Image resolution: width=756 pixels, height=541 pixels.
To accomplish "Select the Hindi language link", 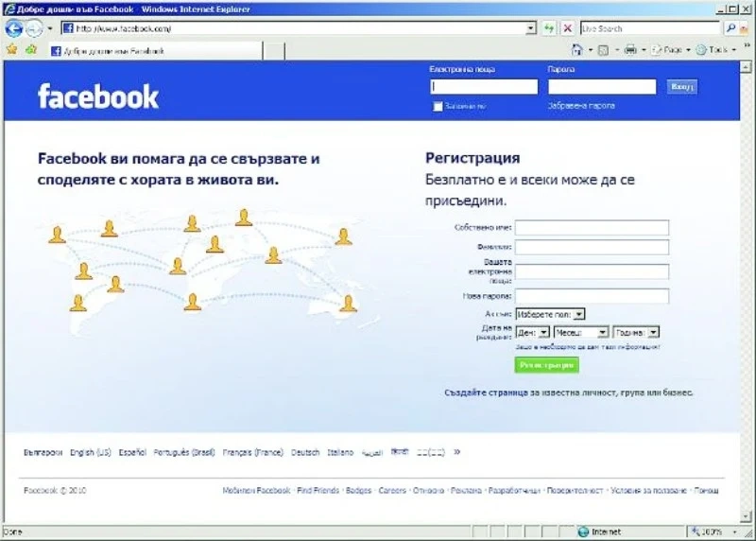I will point(399,452).
